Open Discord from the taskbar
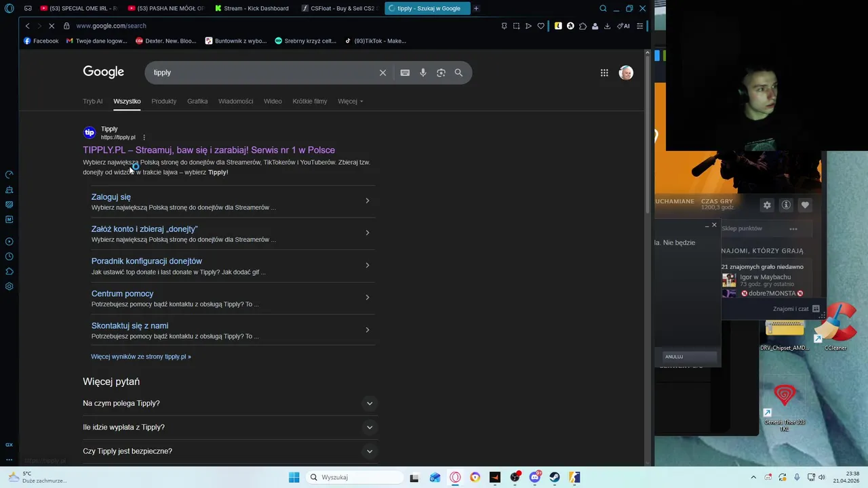This screenshot has height=488, width=868. pos(535,477)
